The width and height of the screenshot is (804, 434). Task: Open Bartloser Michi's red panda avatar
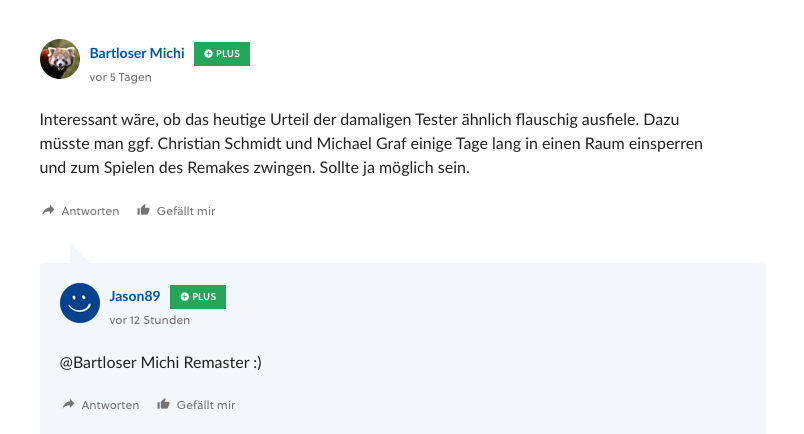60,59
